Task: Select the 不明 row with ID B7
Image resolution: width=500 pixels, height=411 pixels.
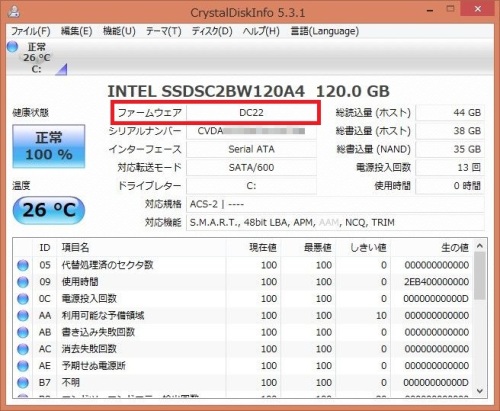Action: click(243, 382)
